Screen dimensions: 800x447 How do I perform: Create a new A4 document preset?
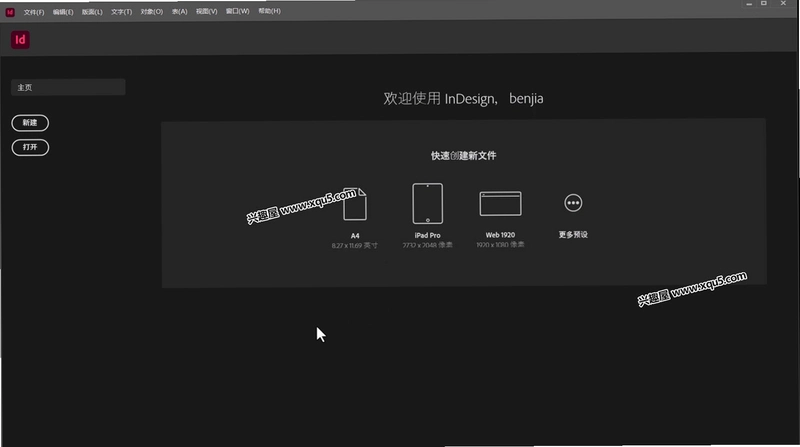355,204
